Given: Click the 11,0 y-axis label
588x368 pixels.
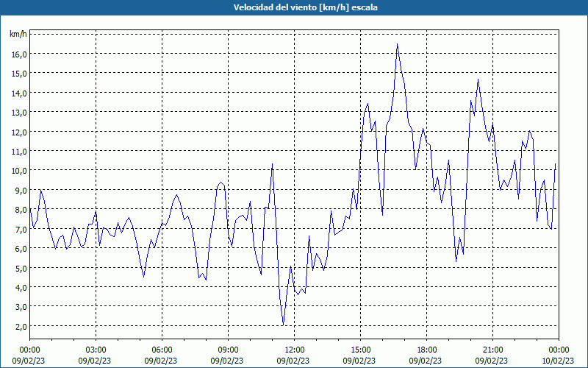Looking at the screenshot, I should tap(19, 152).
